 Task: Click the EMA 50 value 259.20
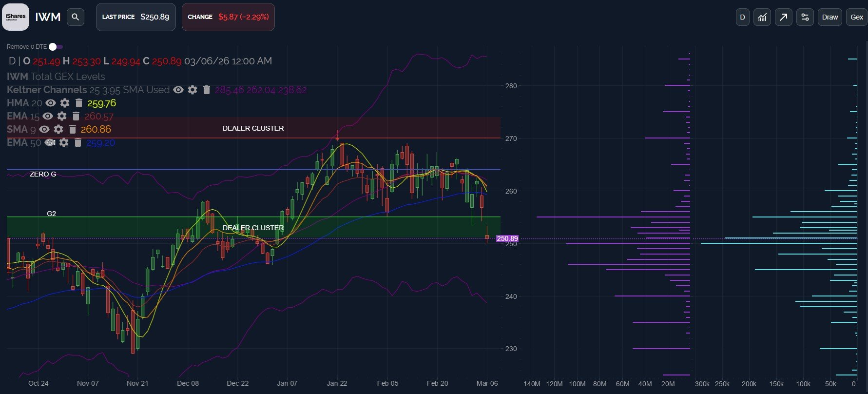pos(100,142)
